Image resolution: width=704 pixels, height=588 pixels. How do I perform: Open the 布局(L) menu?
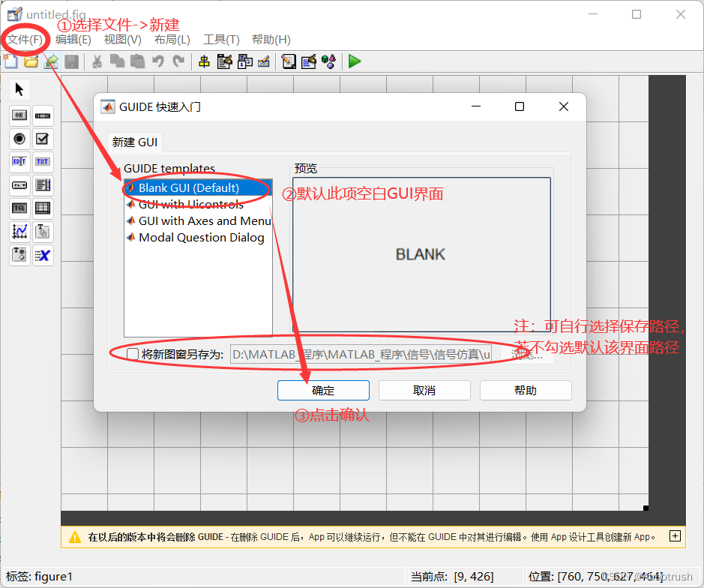click(x=172, y=40)
